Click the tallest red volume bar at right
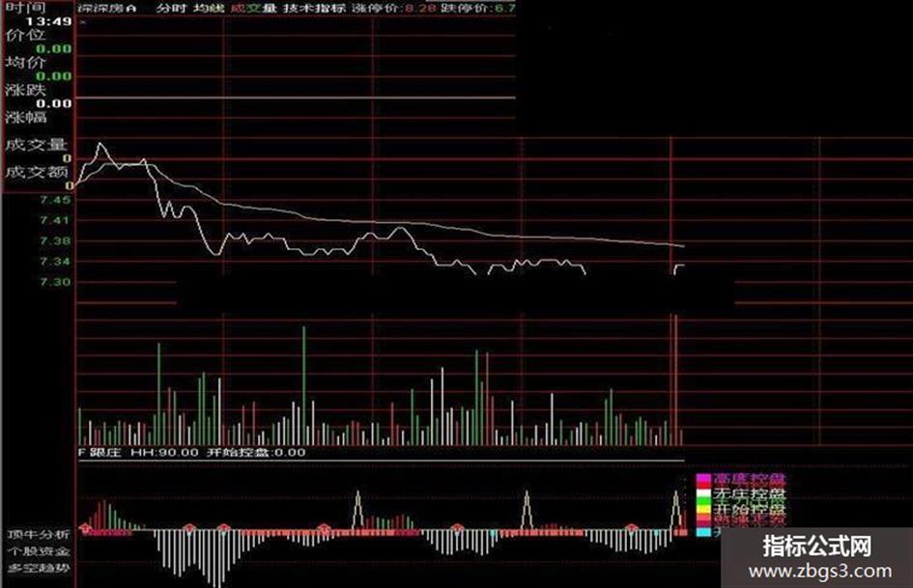 pyautogui.click(x=675, y=380)
